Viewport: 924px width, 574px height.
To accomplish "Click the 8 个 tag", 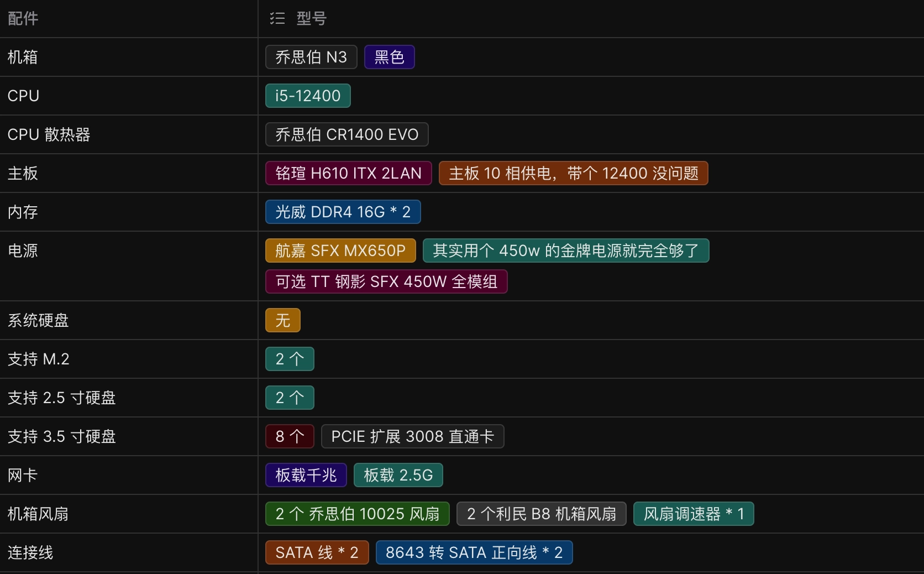I will pos(290,436).
